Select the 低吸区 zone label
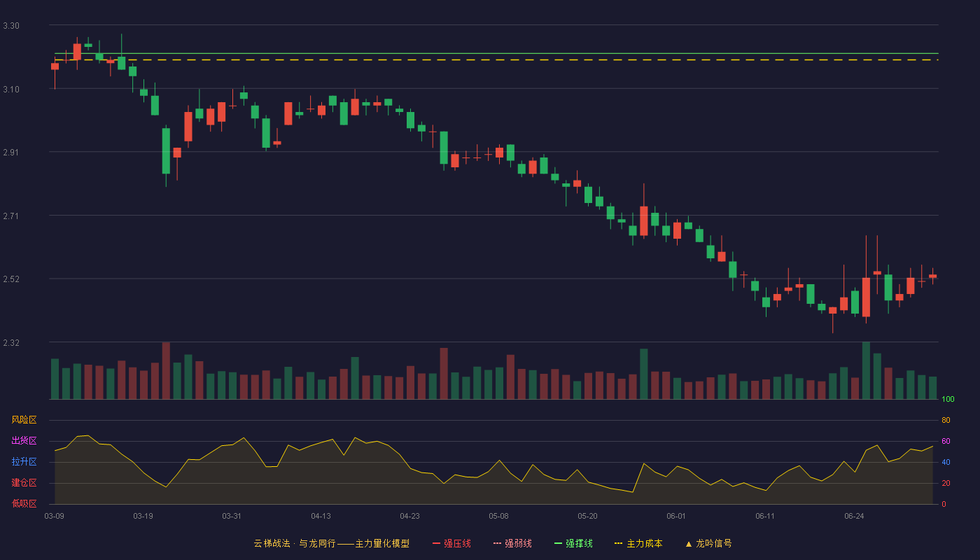Image resolution: width=980 pixels, height=560 pixels. pyautogui.click(x=24, y=503)
